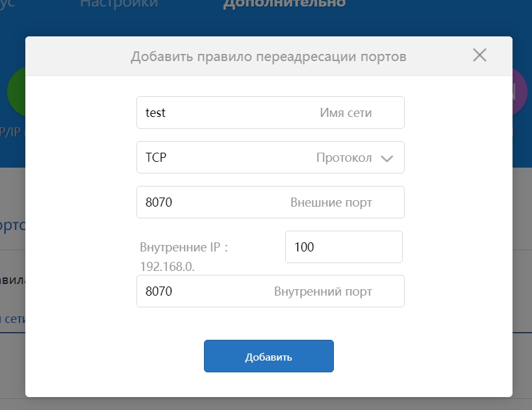Open the TCP protocol dropdown
Screen dimensions: 532x410
tap(270, 157)
